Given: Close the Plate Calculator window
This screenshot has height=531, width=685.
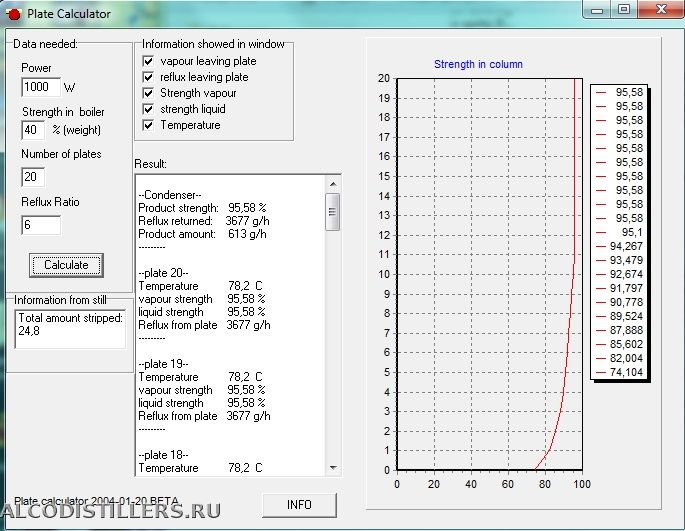Looking at the screenshot, I should point(661,10).
